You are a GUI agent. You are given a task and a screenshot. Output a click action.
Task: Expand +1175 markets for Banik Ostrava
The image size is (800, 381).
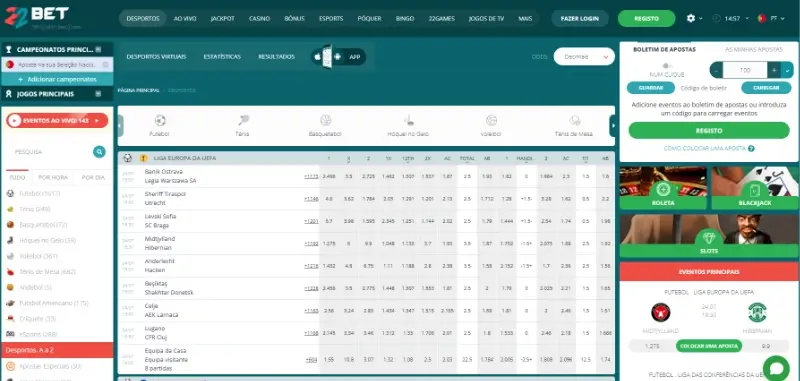[311, 176]
